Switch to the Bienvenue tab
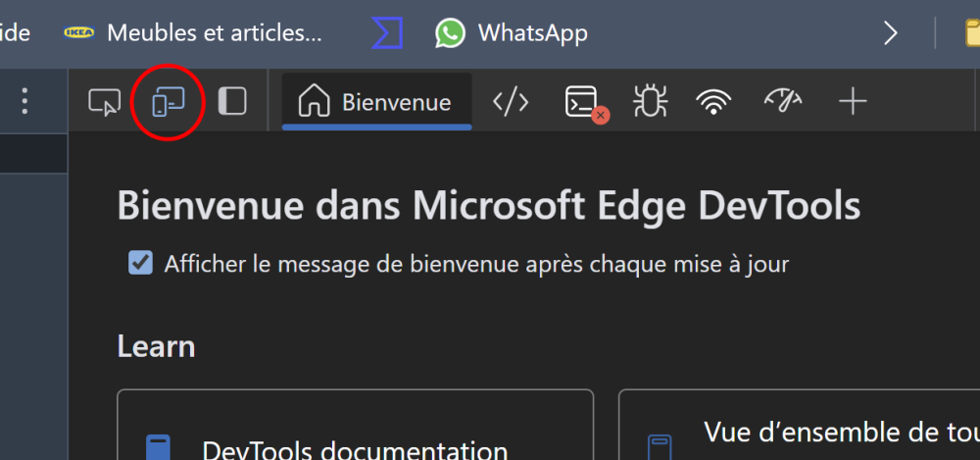Screen dimensions: 980x460 (x=377, y=102)
